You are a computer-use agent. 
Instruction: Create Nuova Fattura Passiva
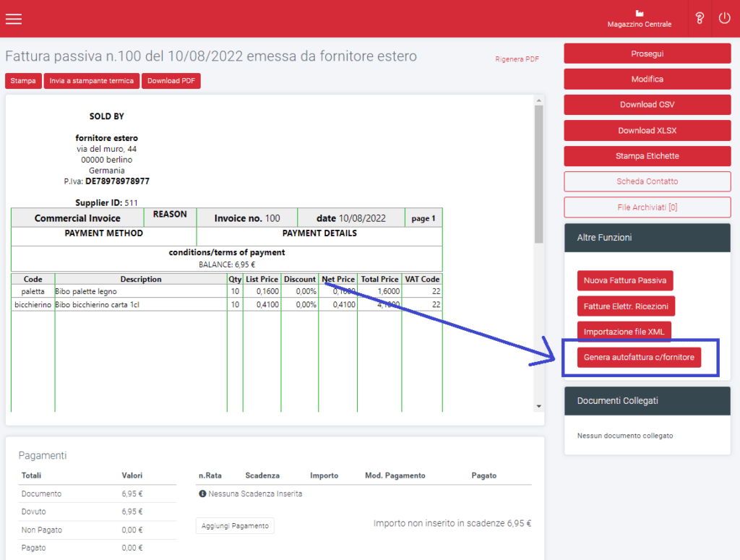tap(625, 280)
